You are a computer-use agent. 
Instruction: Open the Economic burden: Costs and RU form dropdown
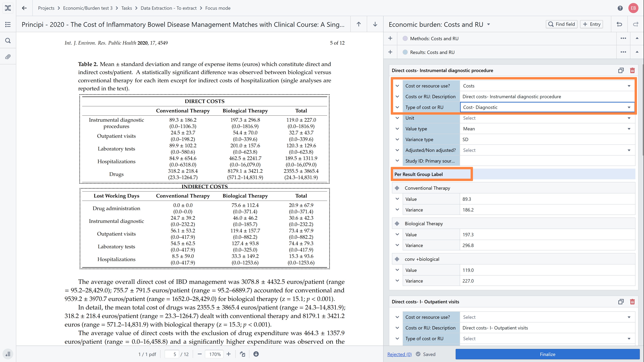(489, 24)
